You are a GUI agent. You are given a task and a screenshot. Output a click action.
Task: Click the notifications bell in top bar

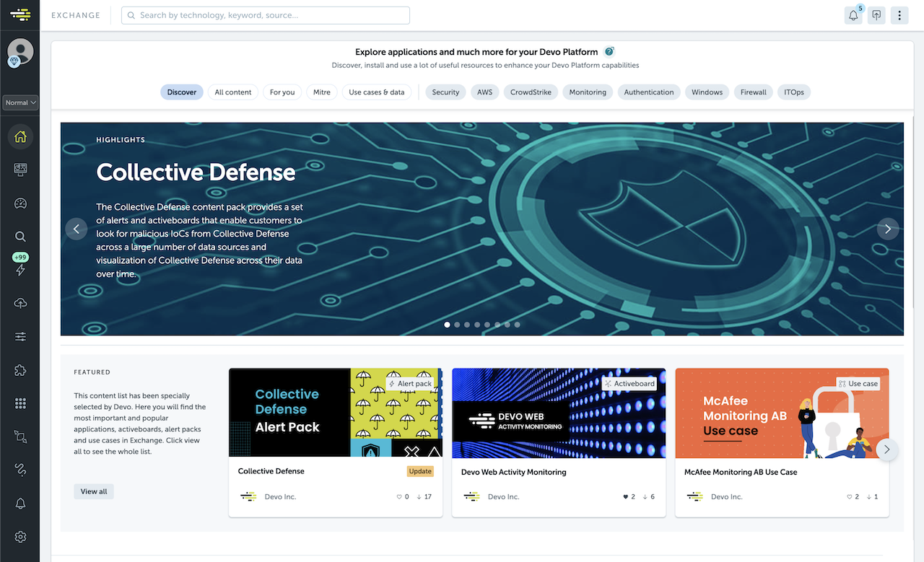tap(853, 15)
